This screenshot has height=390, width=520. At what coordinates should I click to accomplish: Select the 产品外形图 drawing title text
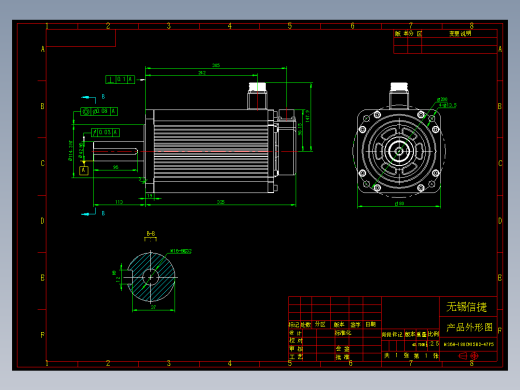[469, 327]
